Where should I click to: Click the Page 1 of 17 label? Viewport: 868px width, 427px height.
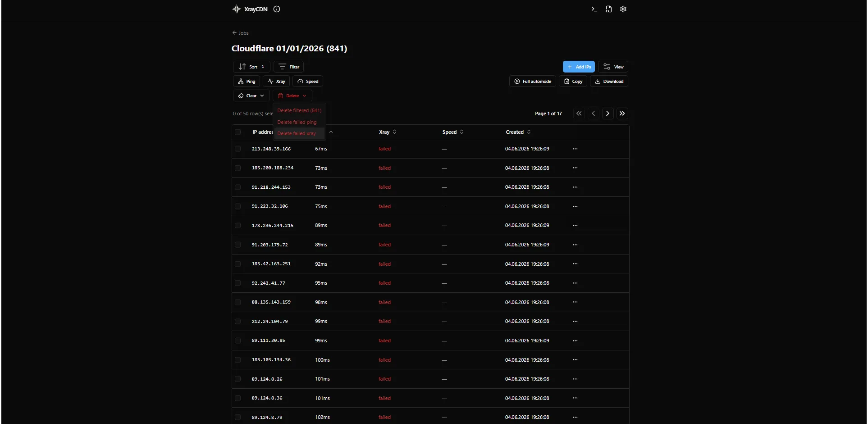548,114
